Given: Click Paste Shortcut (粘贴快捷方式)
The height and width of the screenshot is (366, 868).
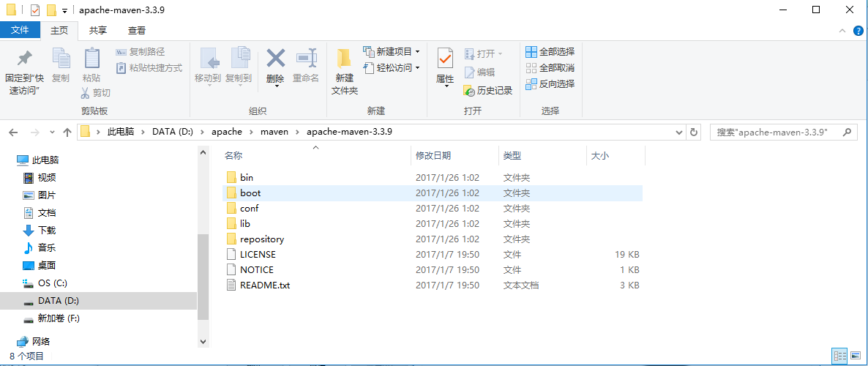Looking at the screenshot, I should 149,67.
